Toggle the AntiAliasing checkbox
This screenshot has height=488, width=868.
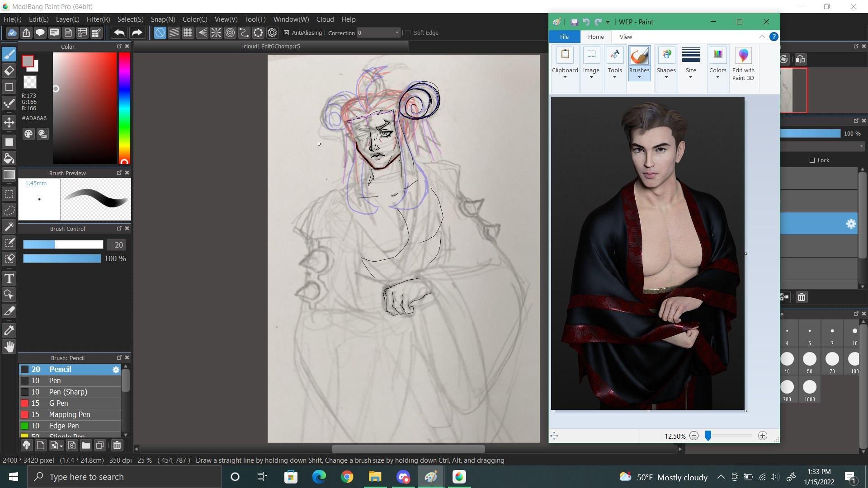click(286, 33)
